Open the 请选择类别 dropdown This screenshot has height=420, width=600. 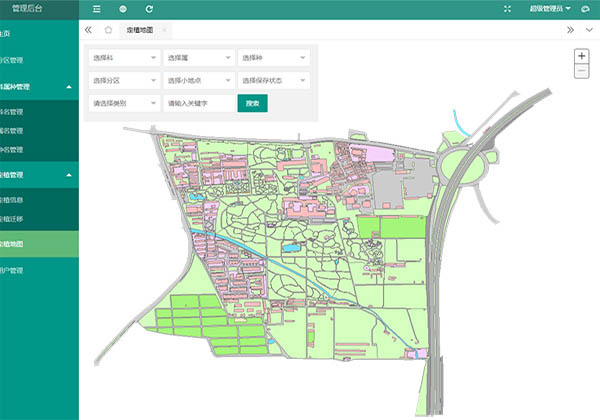click(124, 103)
